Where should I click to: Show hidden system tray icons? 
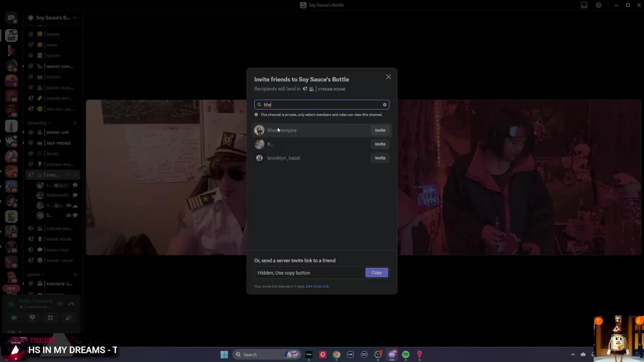click(573, 354)
